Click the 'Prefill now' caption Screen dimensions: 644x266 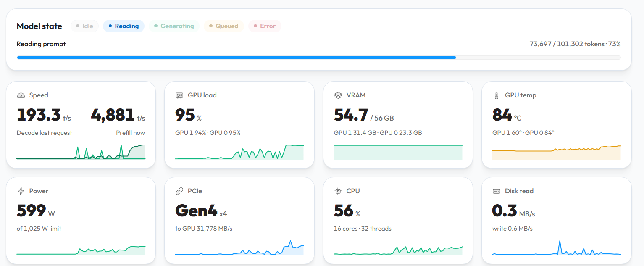(x=131, y=133)
